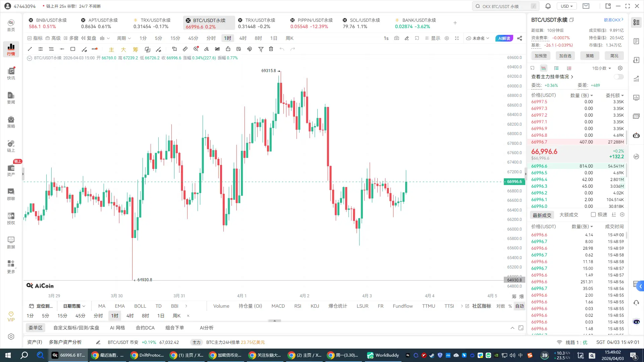Click the AI解读 button
Screen dimensions: 644x362
[504, 38]
